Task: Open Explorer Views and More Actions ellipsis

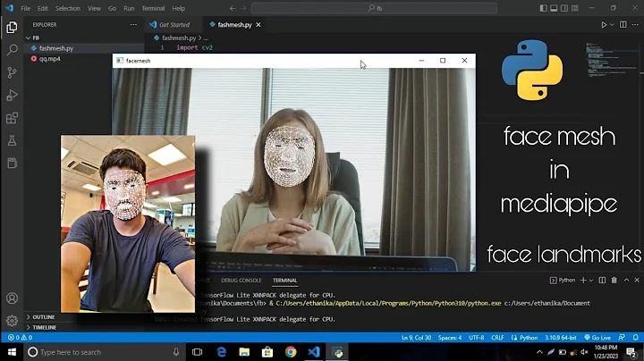Action: tap(133, 25)
